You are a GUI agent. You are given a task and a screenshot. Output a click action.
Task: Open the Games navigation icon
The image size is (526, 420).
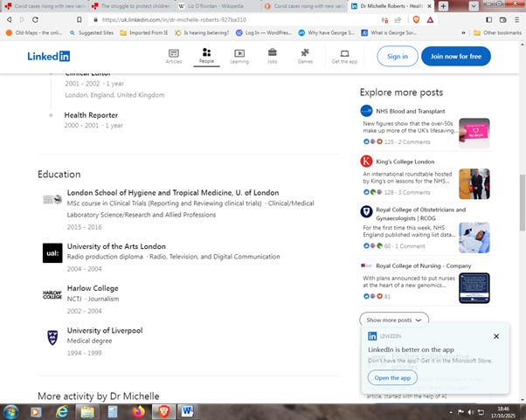(305, 56)
